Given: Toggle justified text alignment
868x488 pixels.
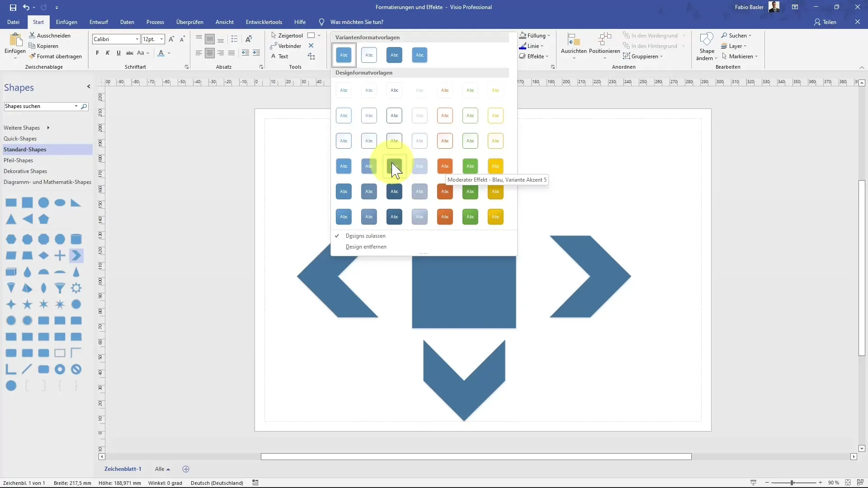Looking at the screenshot, I should (231, 53).
